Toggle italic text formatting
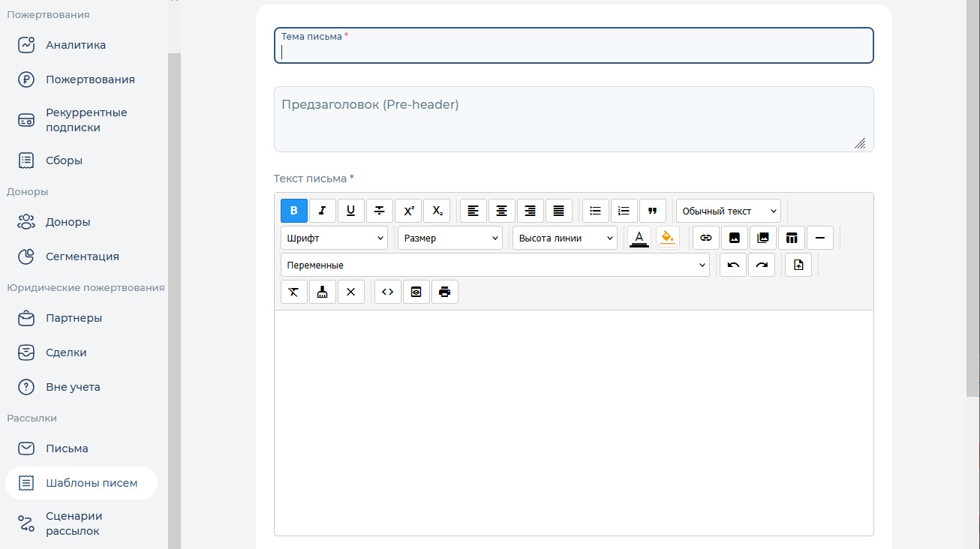This screenshot has height=549, width=980. pos(323,211)
